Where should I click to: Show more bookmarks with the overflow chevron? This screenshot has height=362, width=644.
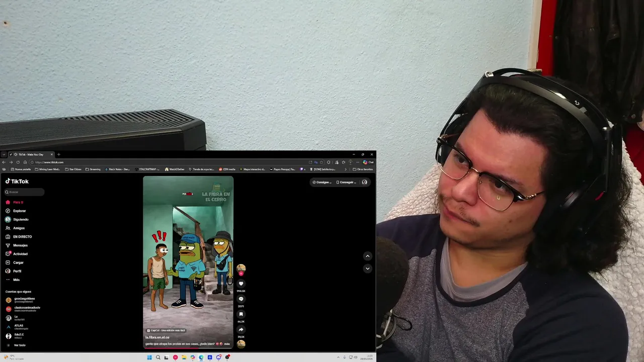click(x=345, y=169)
